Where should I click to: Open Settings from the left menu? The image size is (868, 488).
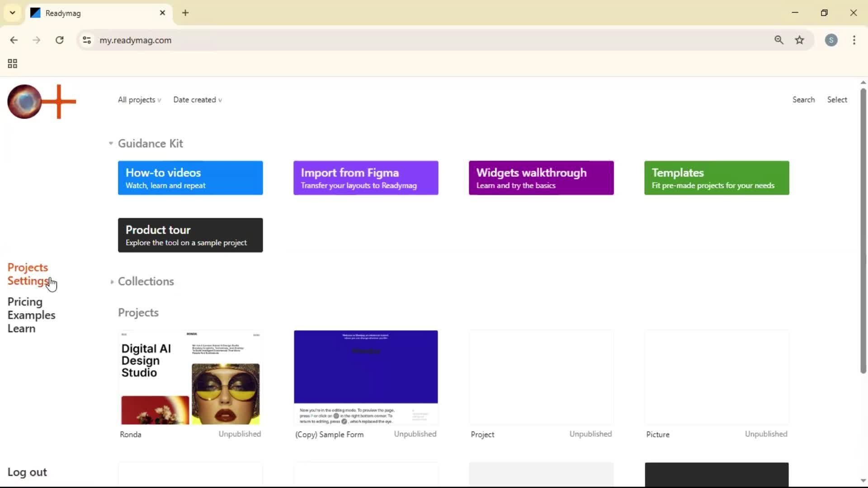[x=28, y=280]
